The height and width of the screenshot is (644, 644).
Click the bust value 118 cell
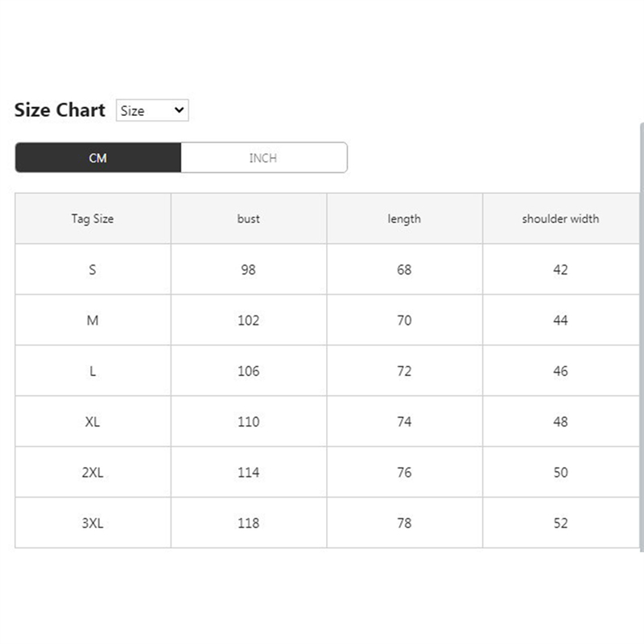pyautogui.click(x=249, y=523)
